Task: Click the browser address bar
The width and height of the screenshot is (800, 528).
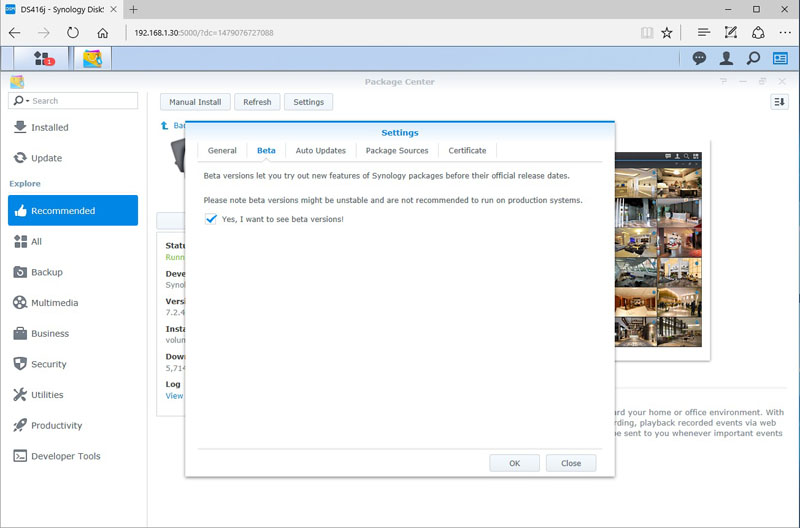Action: pos(380,33)
